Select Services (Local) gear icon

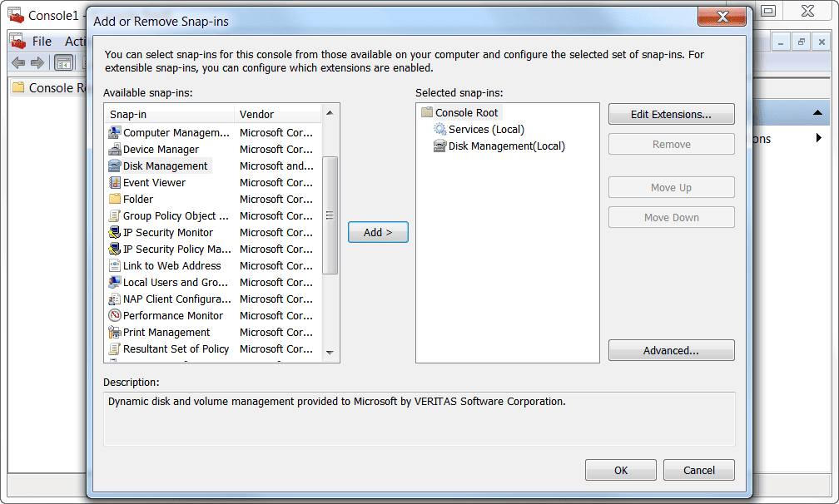pos(440,130)
